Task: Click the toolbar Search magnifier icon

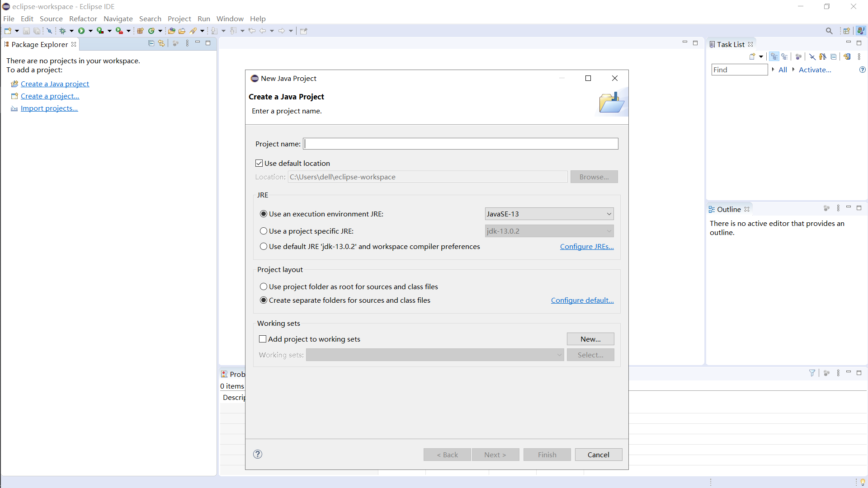Action: [829, 31]
